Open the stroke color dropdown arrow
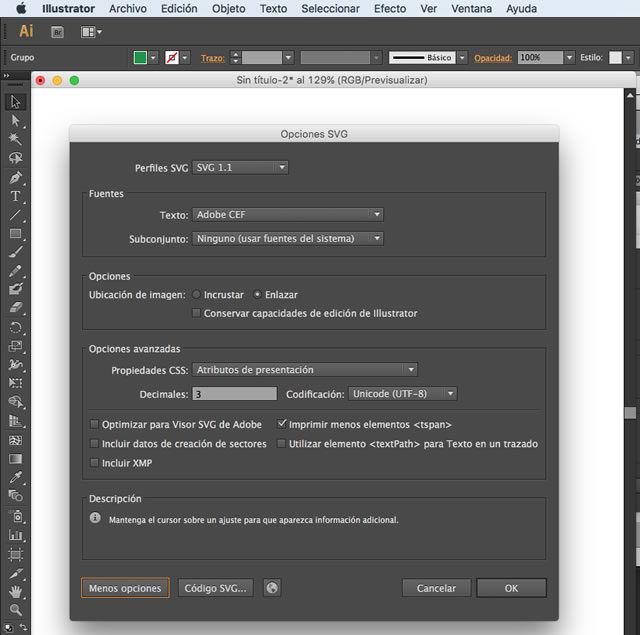Screen dimensions: 640x635 [x=185, y=58]
